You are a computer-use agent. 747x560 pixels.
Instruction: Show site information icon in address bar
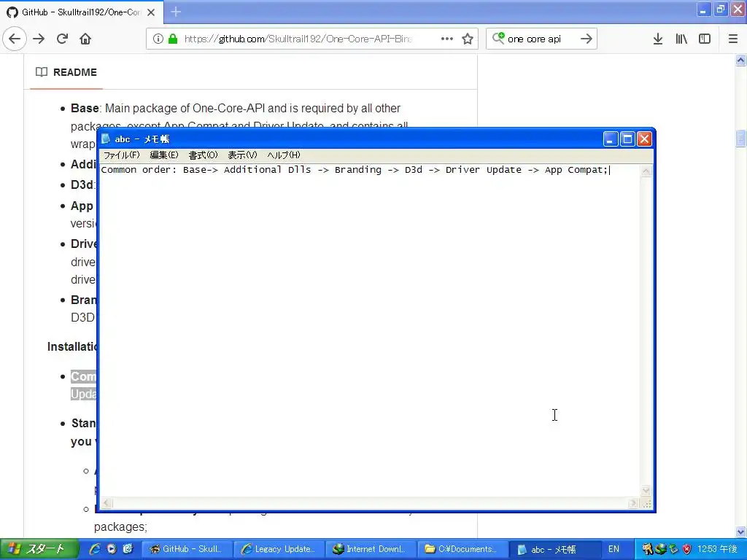point(158,39)
